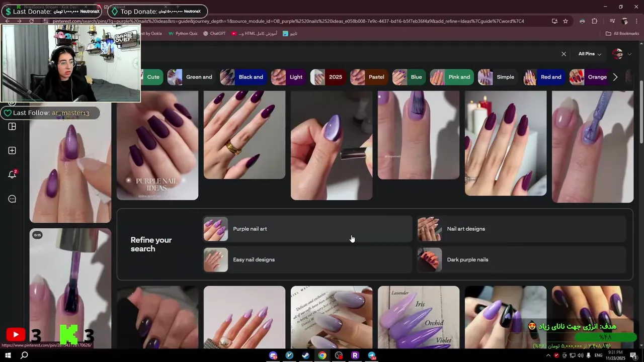The width and height of the screenshot is (644, 362).
Task: Open Telegram from the taskbar
Action: click(372, 355)
